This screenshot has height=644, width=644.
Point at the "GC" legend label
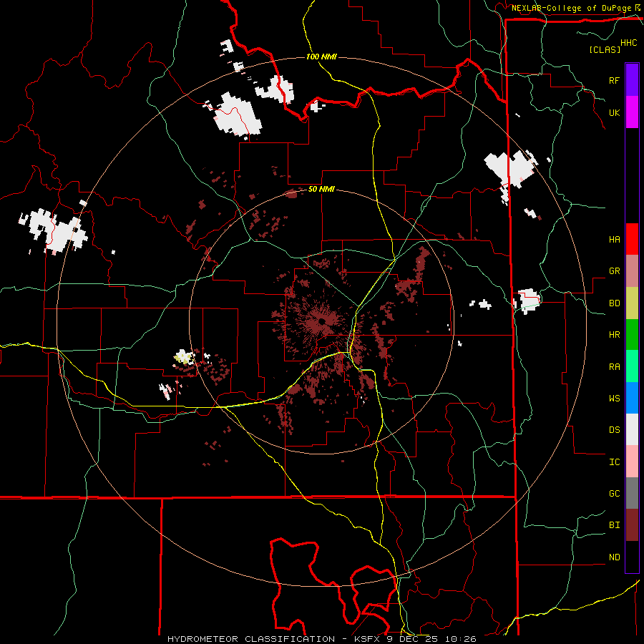point(614,493)
